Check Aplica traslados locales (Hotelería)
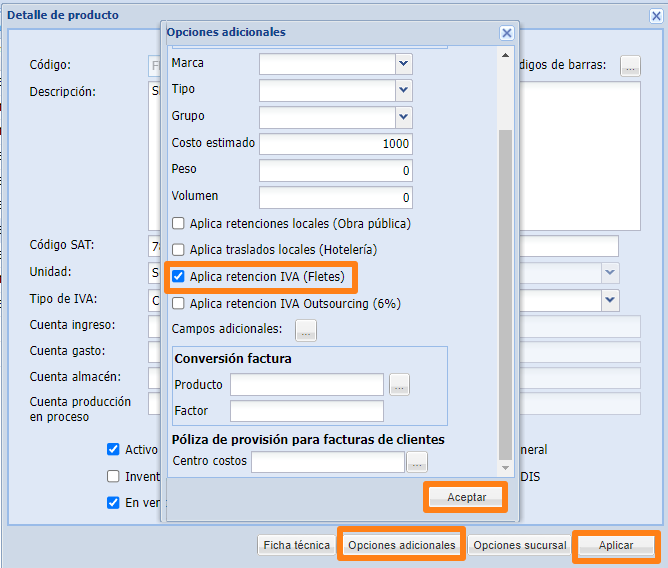 coord(179,249)
